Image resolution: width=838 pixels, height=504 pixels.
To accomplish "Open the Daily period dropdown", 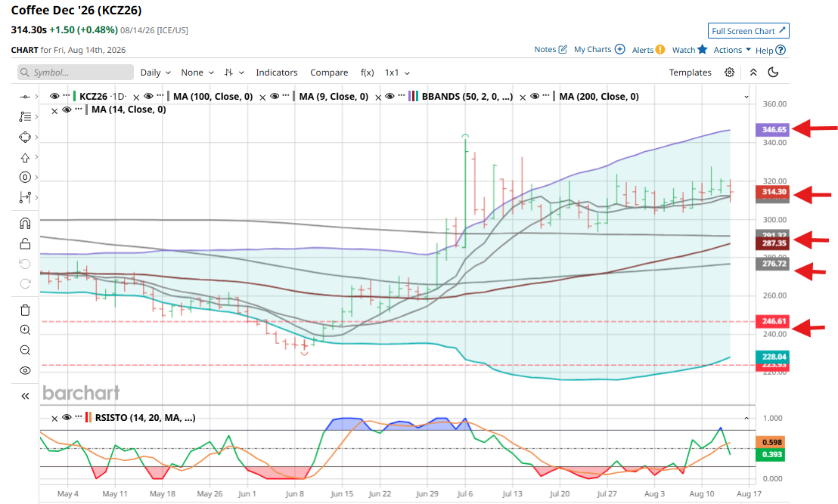I will tap(156, 73).
